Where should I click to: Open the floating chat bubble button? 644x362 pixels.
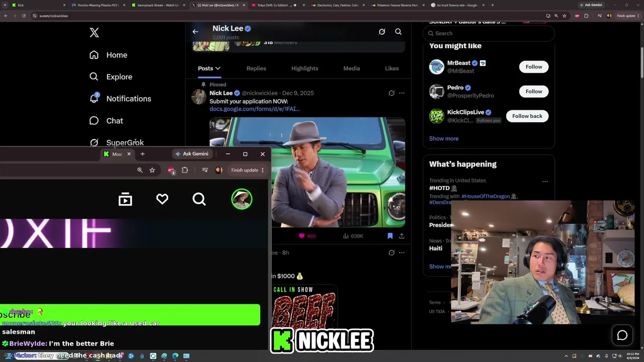[x=622, y=335]
